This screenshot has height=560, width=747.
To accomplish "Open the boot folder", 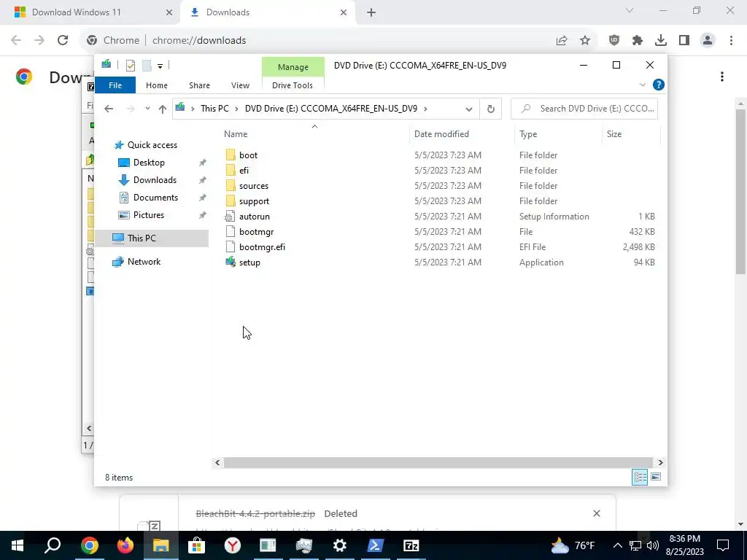I will [248, 155].
